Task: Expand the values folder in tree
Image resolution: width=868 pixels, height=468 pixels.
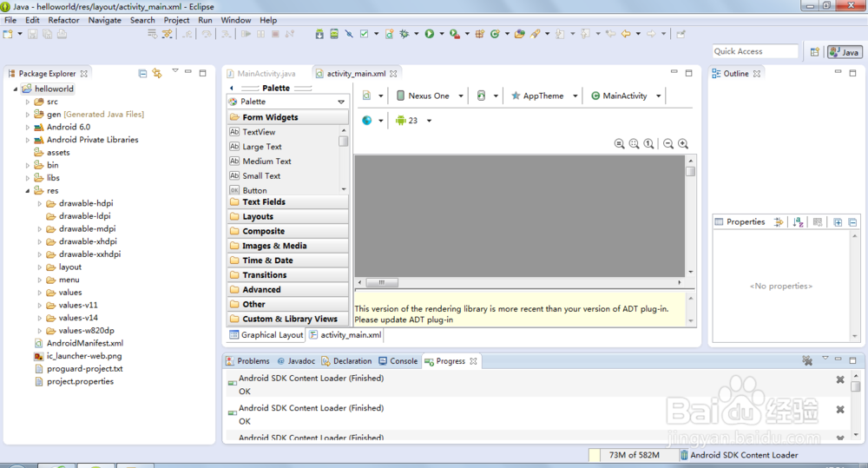Action: (x=40, y=293)
